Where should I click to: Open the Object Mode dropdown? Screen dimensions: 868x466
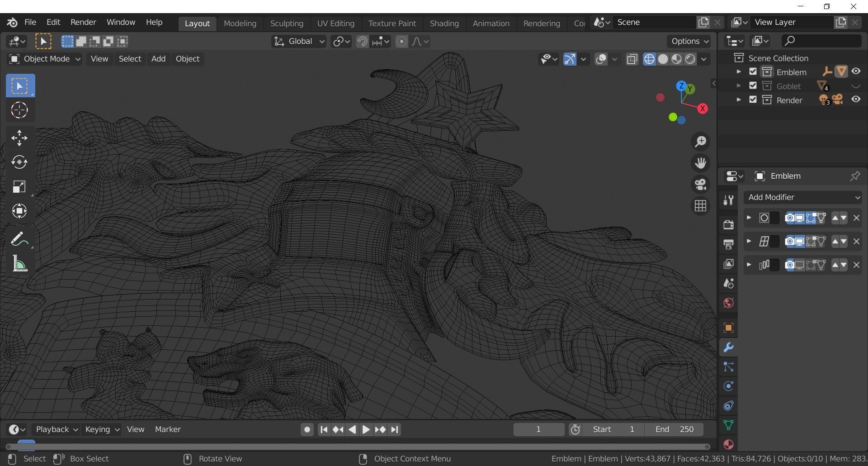[44, 59]
